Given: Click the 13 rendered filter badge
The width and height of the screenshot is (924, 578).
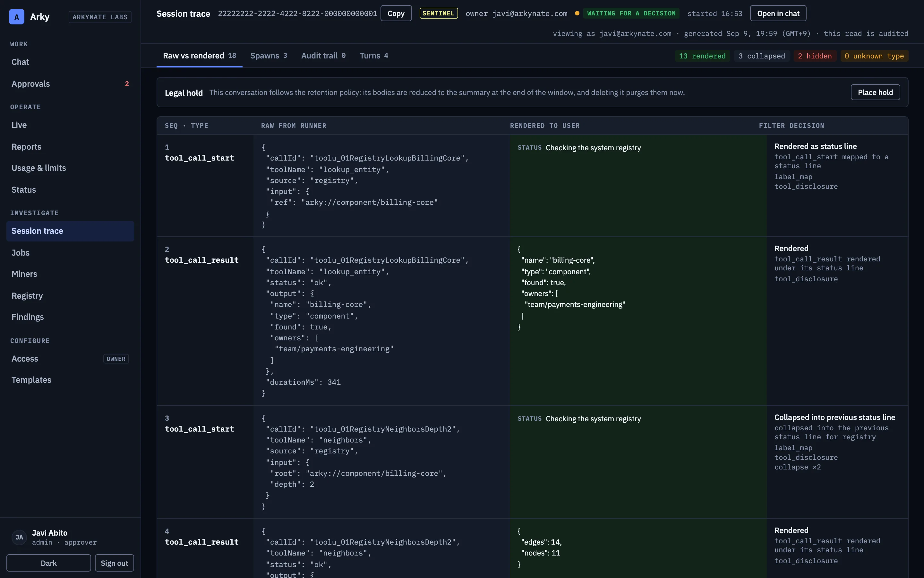Looking at the screenshot, I should 702,56.
